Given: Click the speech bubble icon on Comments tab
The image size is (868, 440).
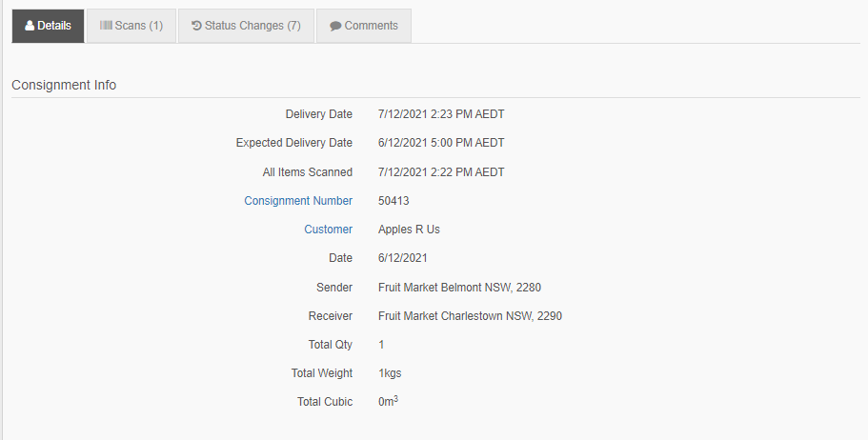Looking at the screenshot, I should click(x=335, y=26).
